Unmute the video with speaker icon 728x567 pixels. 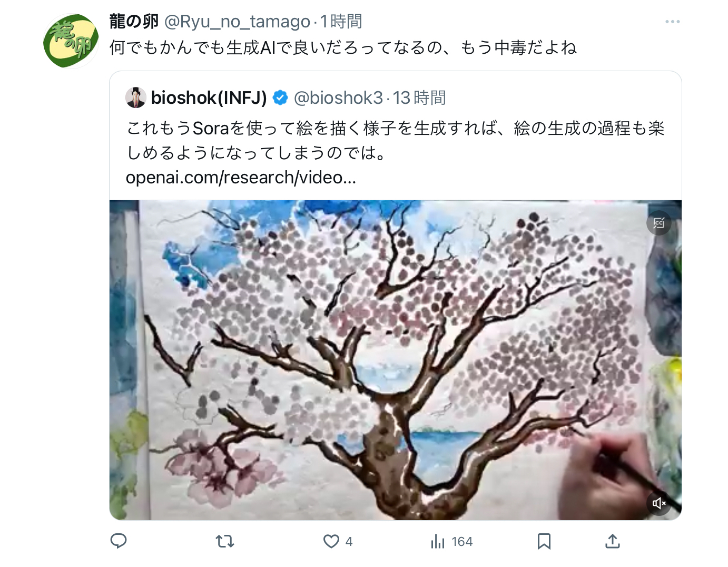click(x=659, y=503)
